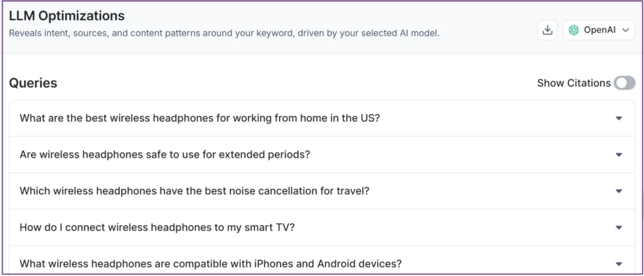This screenshot has height=276, width=644.
Task: Click the OpenAI logo icon
Action: point(574,30)
